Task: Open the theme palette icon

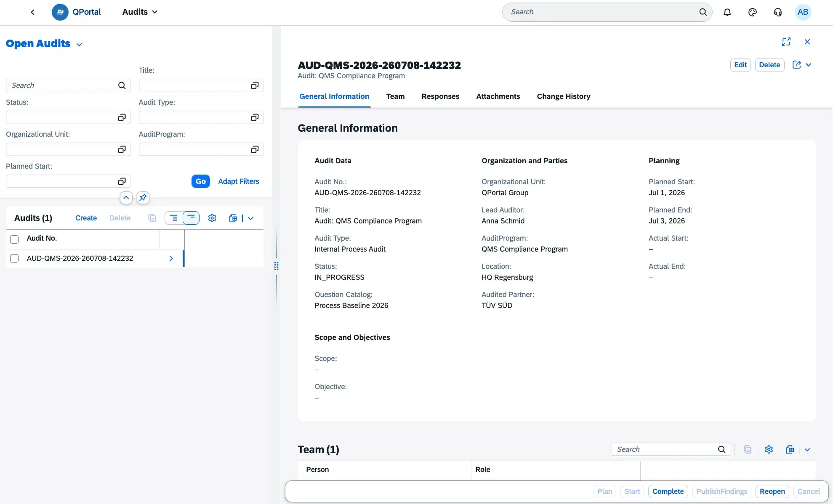Action: tap(753, 12)
